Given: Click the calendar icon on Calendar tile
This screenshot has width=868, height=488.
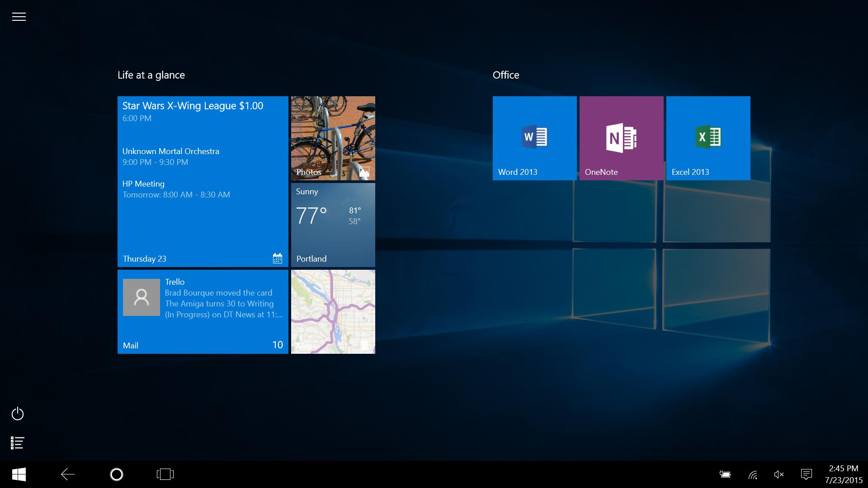Looking at the screenshot, I should coord(278,258).
